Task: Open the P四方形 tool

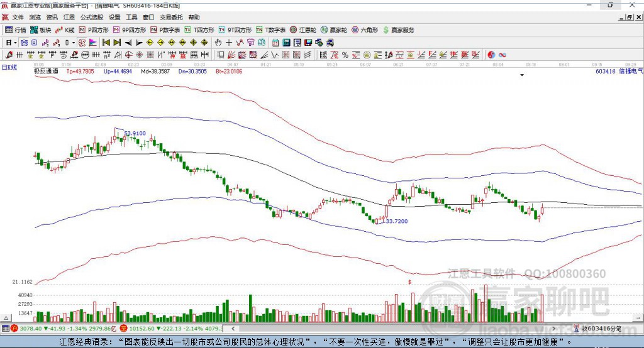Action: pos(94,30)
